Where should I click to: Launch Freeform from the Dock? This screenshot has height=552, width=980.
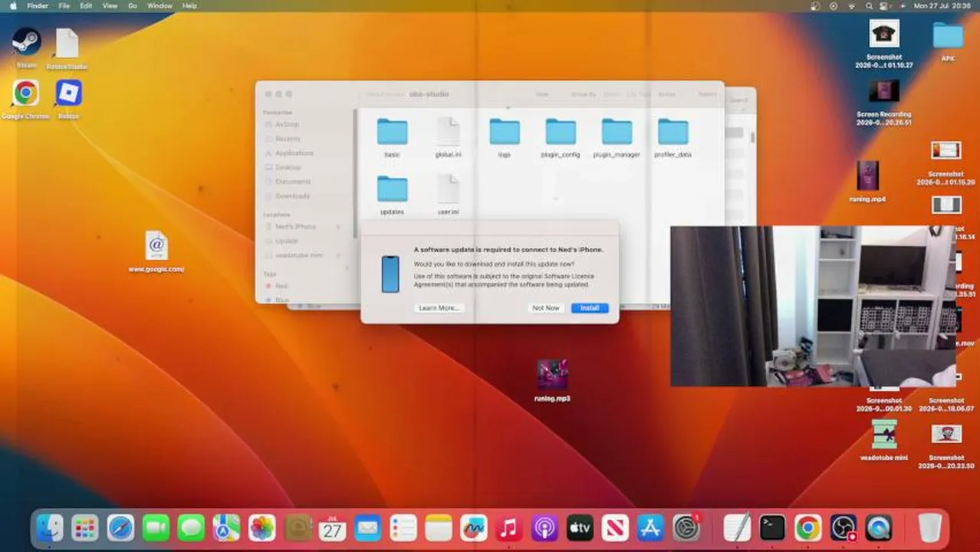(474, 527)
